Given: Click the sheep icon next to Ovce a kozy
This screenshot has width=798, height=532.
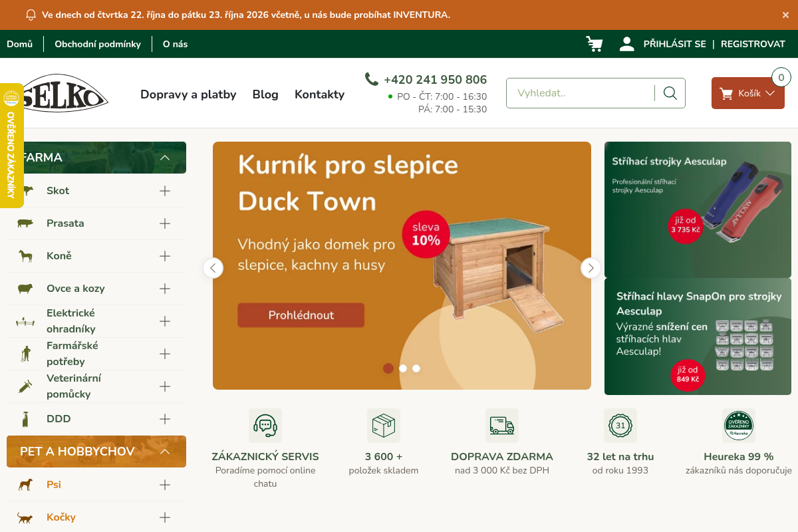Looking at the screenshot, I should click(x=25, y=289).
